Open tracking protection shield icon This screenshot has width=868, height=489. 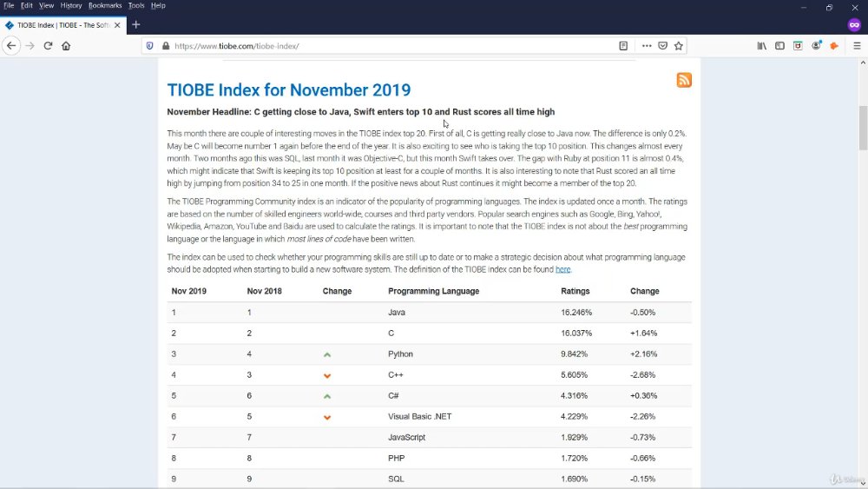149,46
